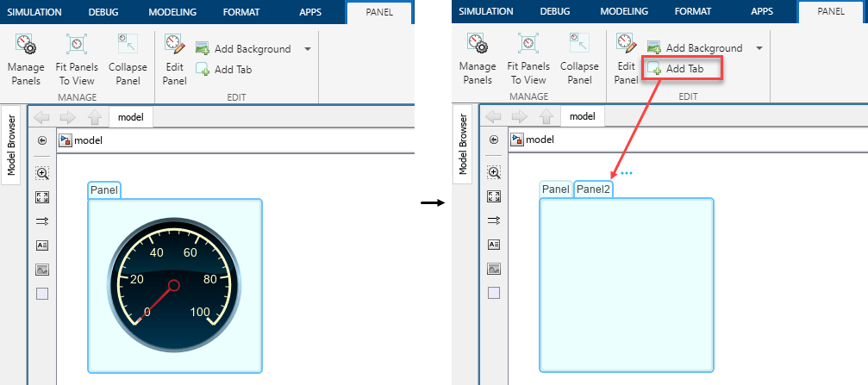This screenshot has height=385, width=868.
Task: Click the Back arrow in right window
Action: (494, 116)
